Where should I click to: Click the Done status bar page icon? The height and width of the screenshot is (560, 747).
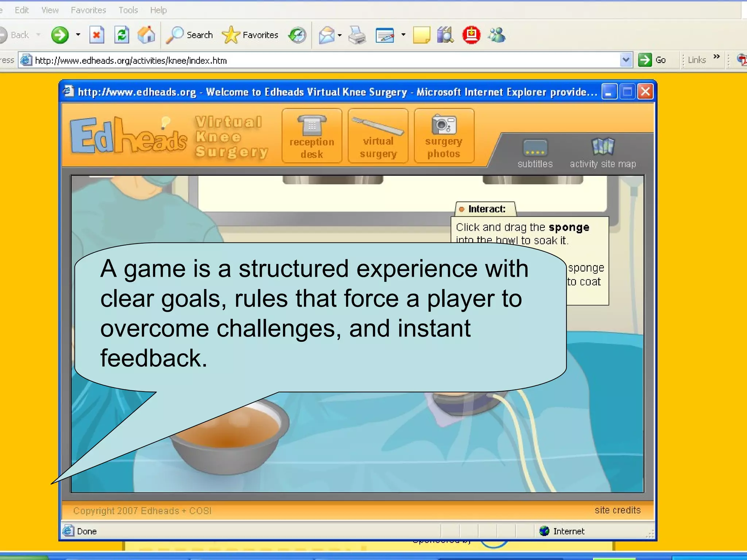68,531
